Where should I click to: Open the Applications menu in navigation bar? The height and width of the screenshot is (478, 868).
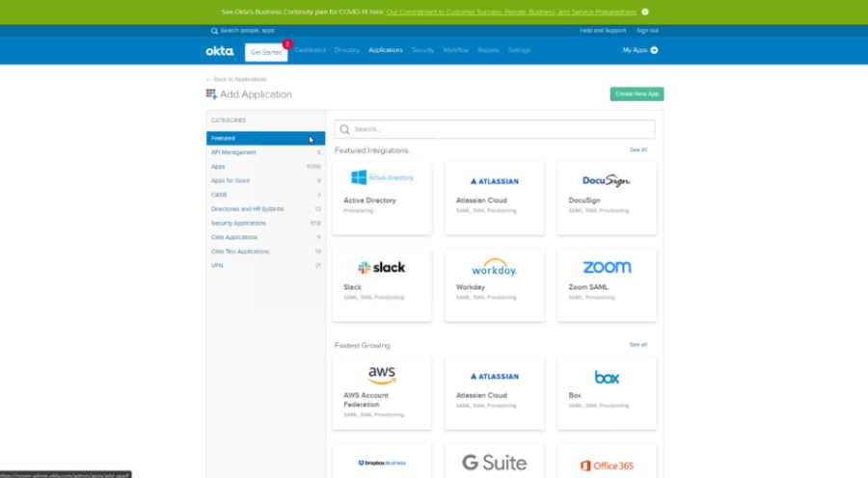pyautogui.click(x=386, y=50)
